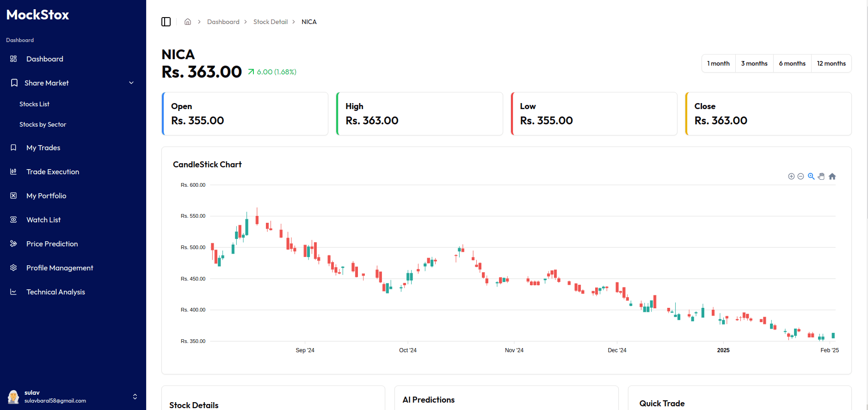
Task: Click the home breadcrumb icon
Action: [x=188, y=22]
